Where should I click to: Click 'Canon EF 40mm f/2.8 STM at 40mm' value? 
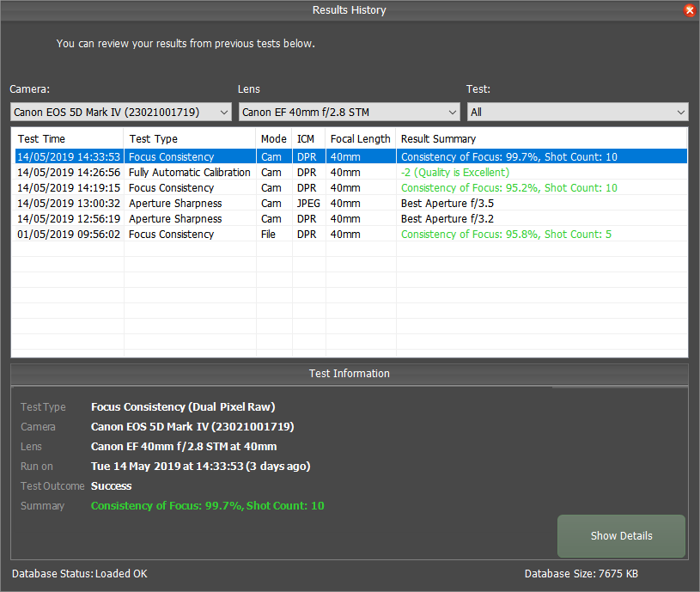click(x=184, y=447)
